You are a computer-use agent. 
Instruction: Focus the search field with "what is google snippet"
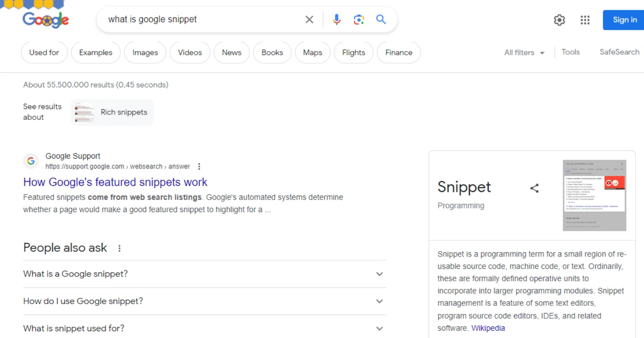[201, 19]
